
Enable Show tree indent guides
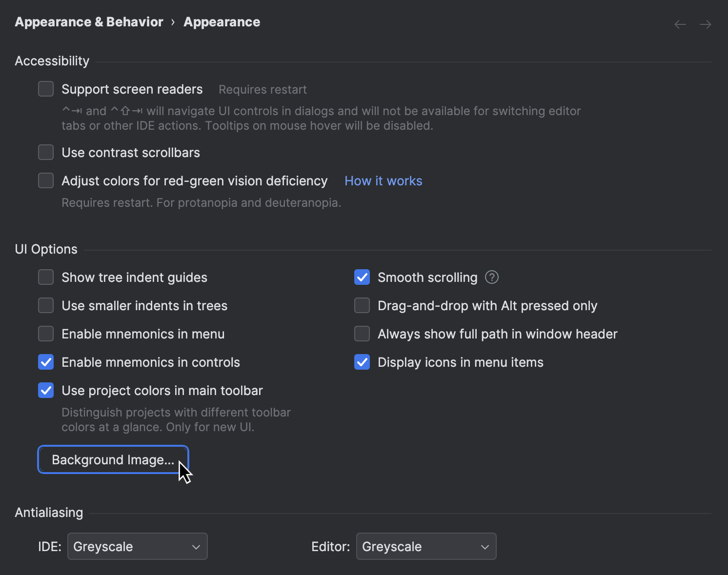(x=45, y=277)
